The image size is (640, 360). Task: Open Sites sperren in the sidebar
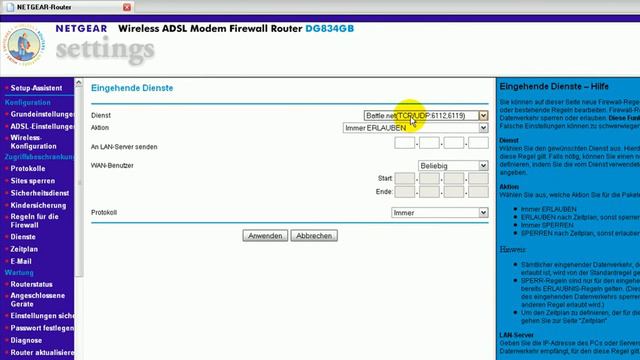click(x=33, y=181)
